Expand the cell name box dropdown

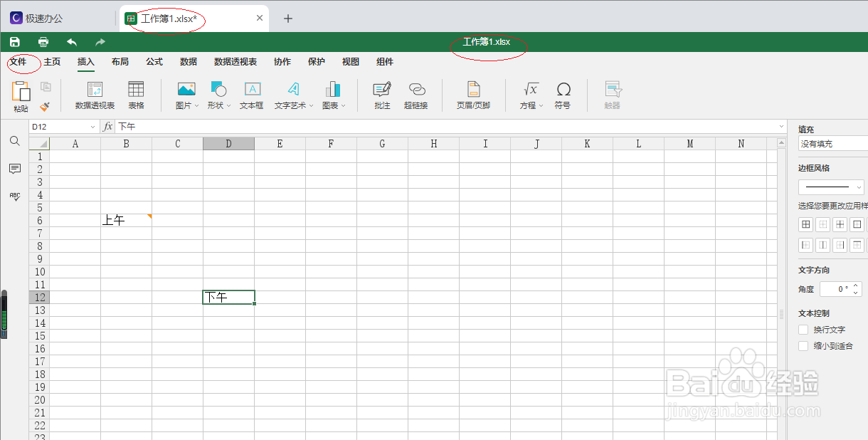(x=92, y=126)
